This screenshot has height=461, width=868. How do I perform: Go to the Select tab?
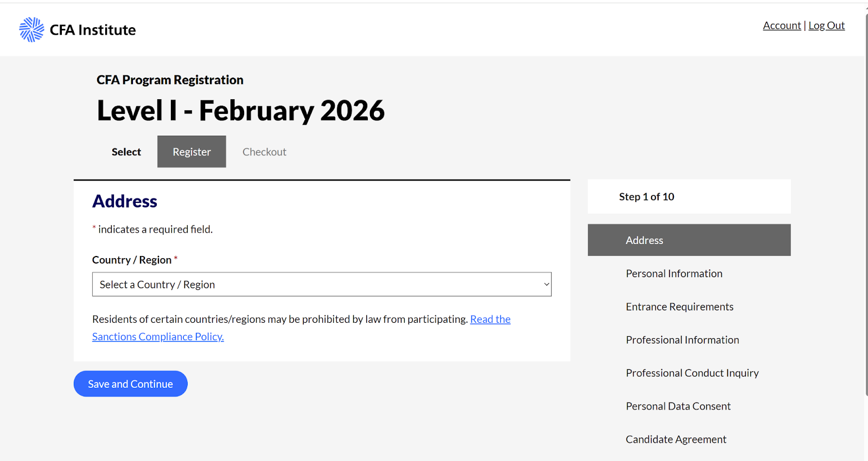[x=126, y=152]
